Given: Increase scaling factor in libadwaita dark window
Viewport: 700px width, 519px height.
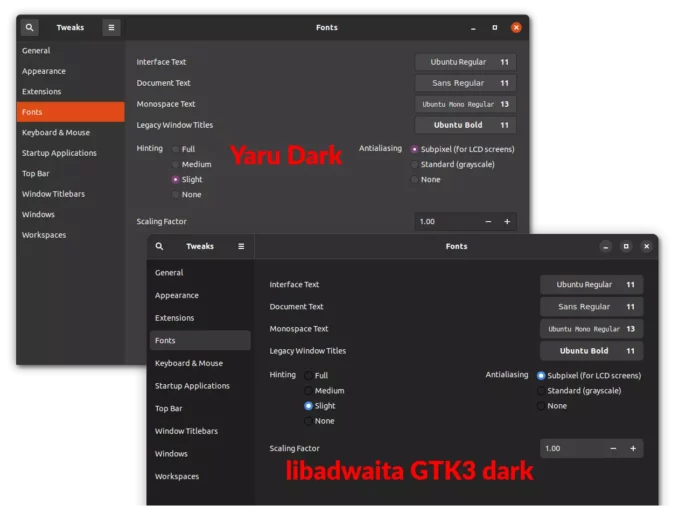Looking at the screenshot, I should [x=633, y=448].
